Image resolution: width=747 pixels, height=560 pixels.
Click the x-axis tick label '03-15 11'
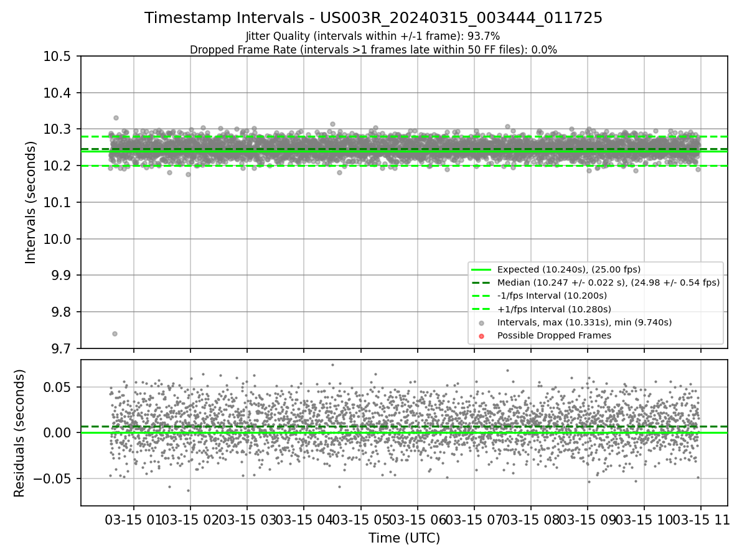pyautogui.click(x=701, y=519)
